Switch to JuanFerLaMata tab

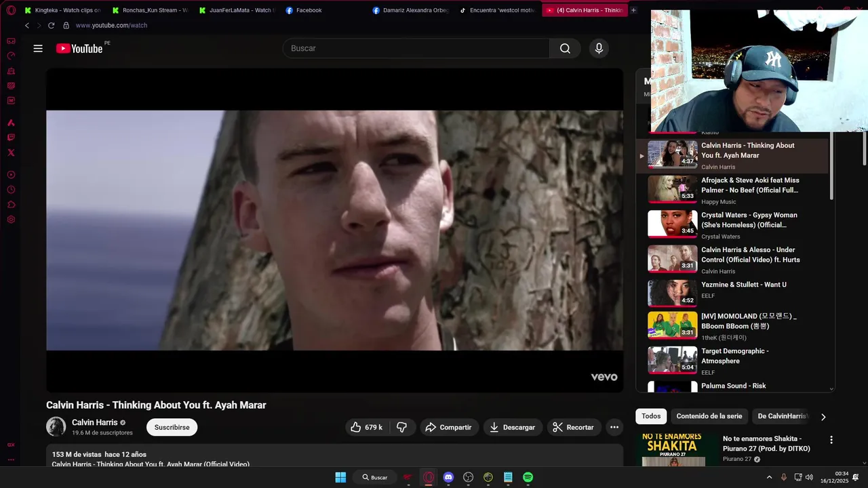tap(237, 10)
